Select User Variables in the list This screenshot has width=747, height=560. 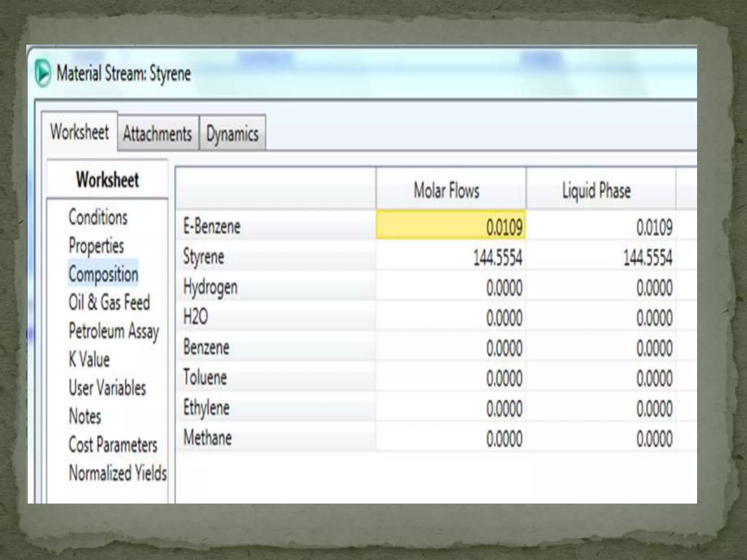[107, 388]
